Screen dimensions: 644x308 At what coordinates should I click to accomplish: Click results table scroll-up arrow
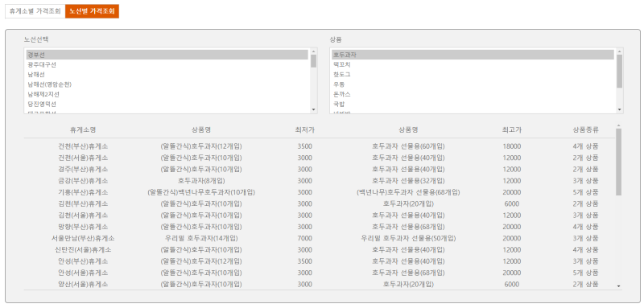[x=619, y=125]
